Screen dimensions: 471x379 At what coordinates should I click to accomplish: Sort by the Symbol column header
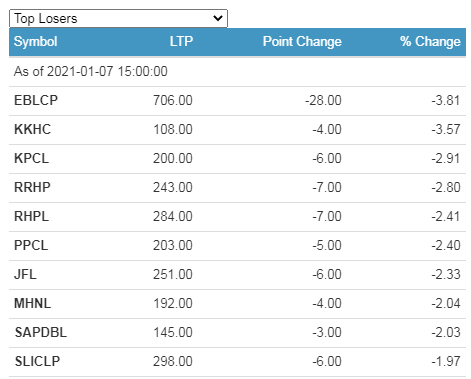(x=36, y=42)
